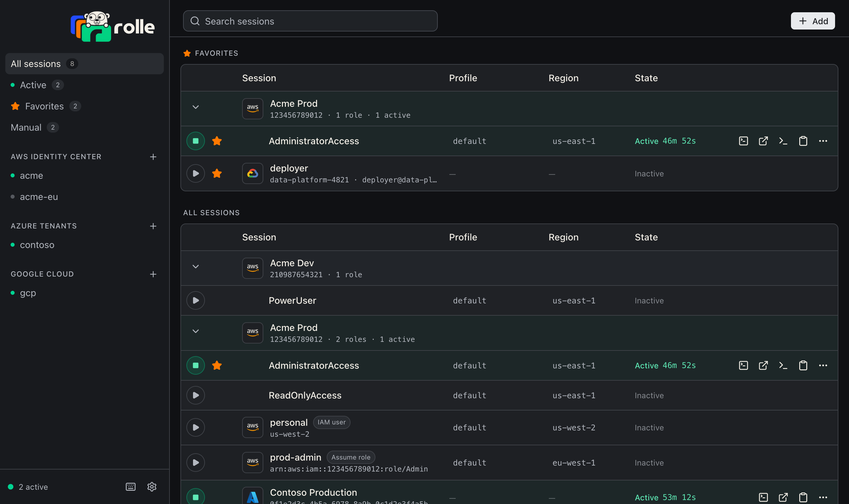Image resolution: width=849 pixels, height=504 pixels.
Task: Click the rolle gopher logo
Action: [x=112, y=27]
